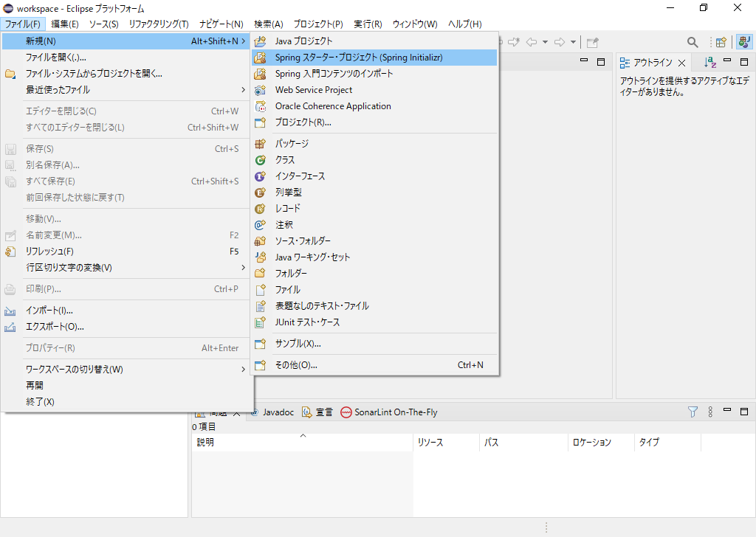Switch to the Javadoc tab
This screenshot has width=756, height=537.
[273, 412]
